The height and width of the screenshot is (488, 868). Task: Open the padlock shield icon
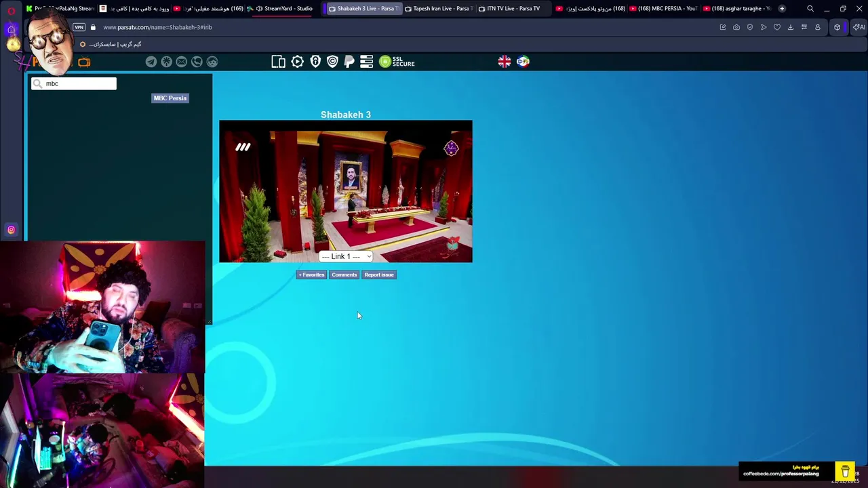pos(315,62)
